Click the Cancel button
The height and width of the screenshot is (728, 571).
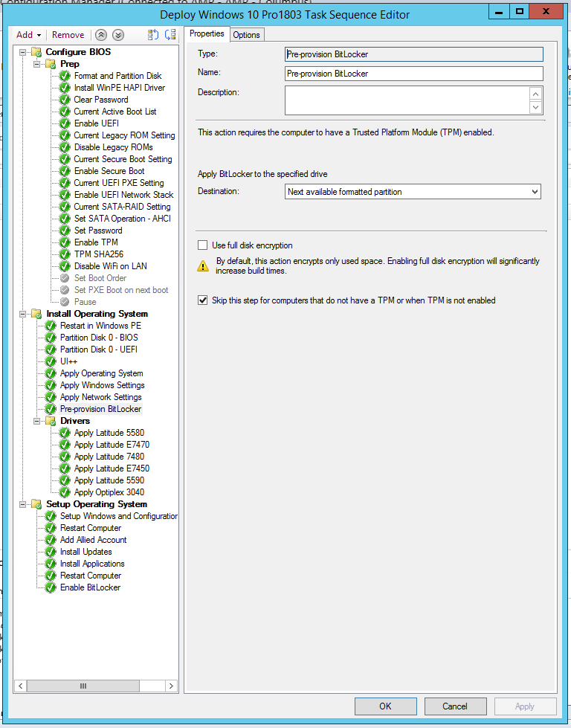[455, 706]
